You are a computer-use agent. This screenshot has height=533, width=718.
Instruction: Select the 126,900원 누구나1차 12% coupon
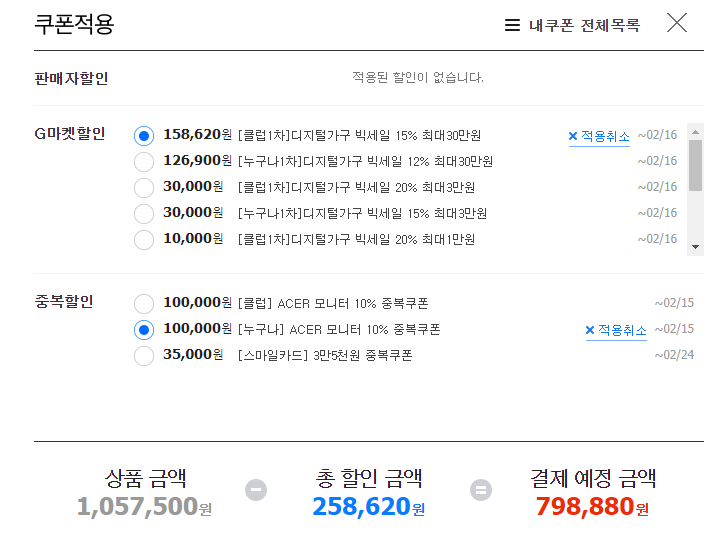(x=144, y=162)
